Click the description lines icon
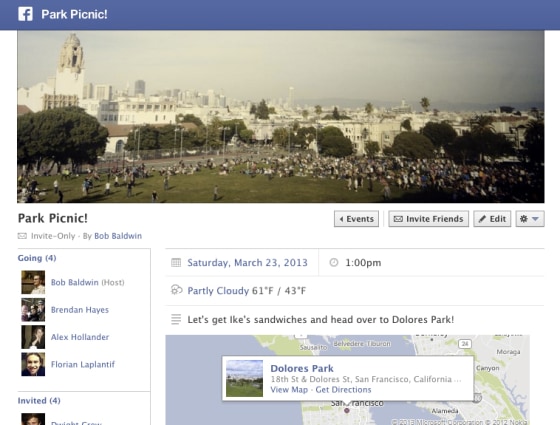Viewport: 560px width, 425px height. tap(176, 319)
